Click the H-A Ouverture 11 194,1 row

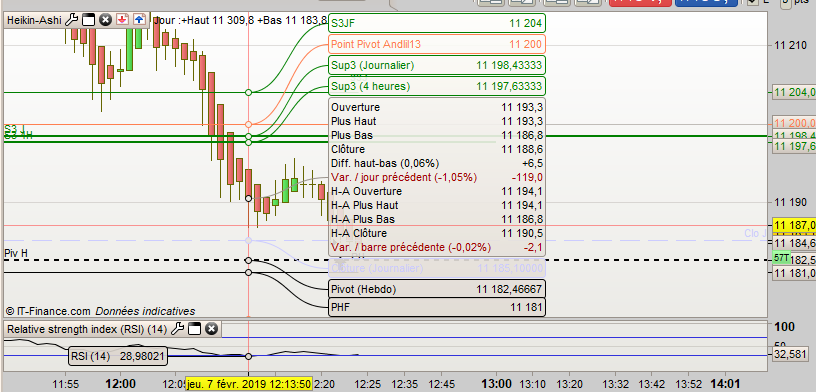tap(437, 192)
